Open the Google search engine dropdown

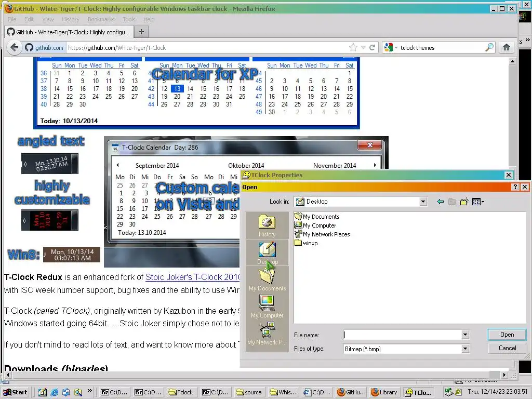[x=391, y=47]
